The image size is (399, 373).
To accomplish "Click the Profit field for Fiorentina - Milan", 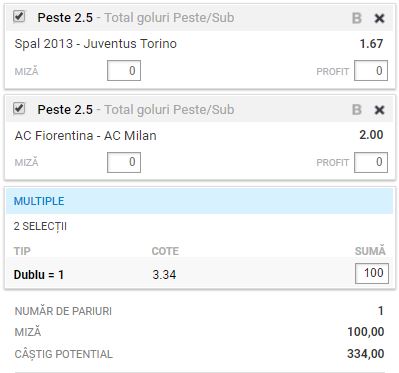I will [371, 162].
